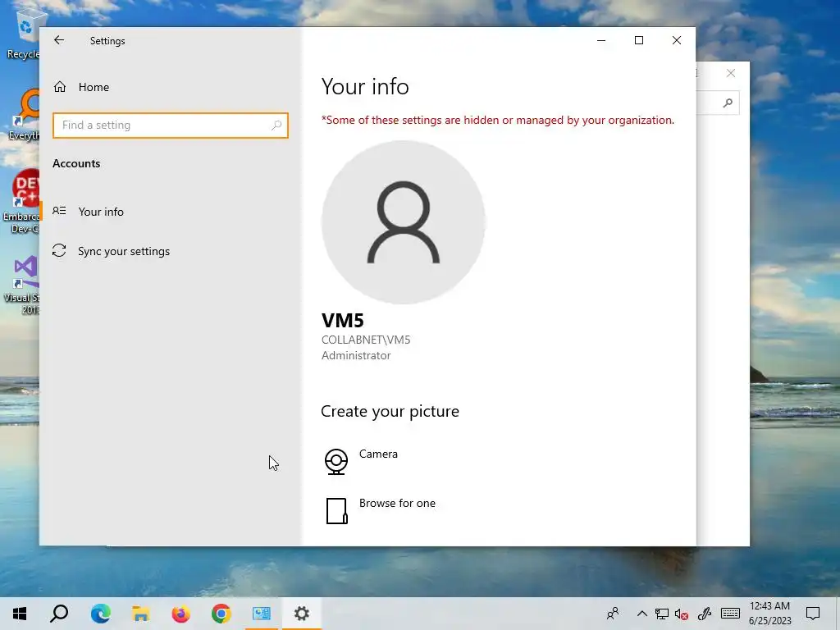Launch Microsoft Edge from the taskbar
840x630 pixels.
tap(100, 614)
